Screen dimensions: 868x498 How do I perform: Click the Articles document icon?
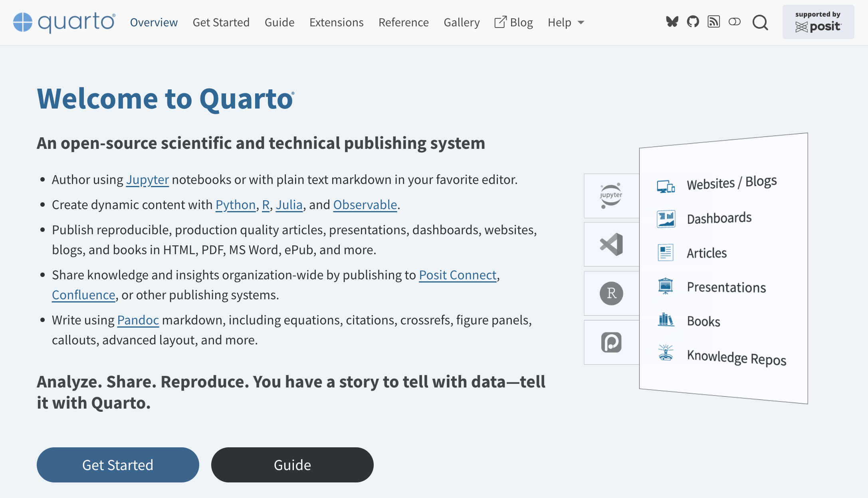(x=665, y=253)
